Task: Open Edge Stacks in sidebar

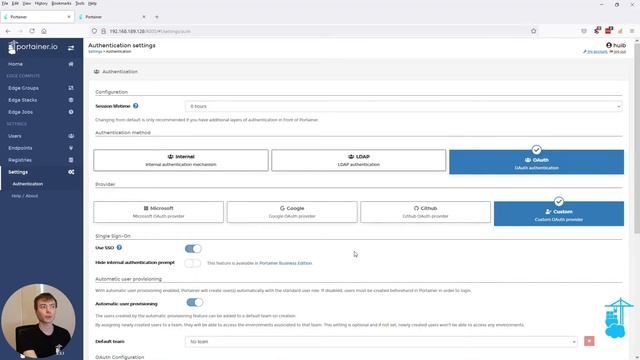Action: tap(22, 100)
